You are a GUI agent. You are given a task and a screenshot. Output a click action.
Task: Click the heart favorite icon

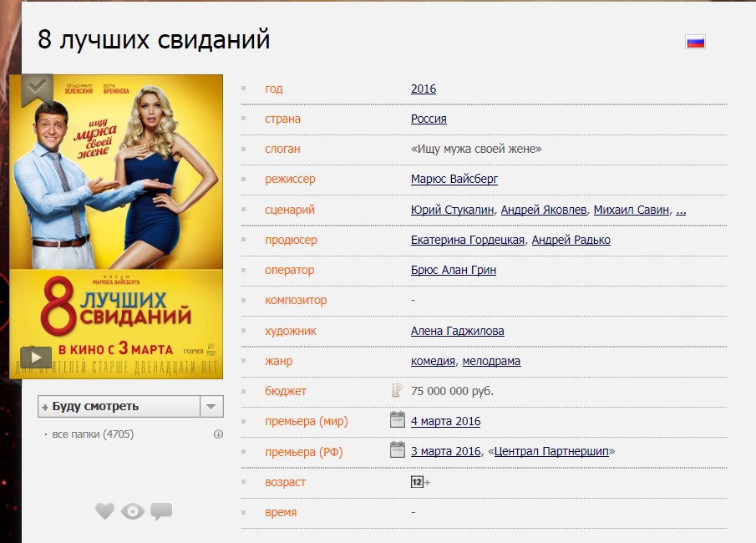point(104,511)
